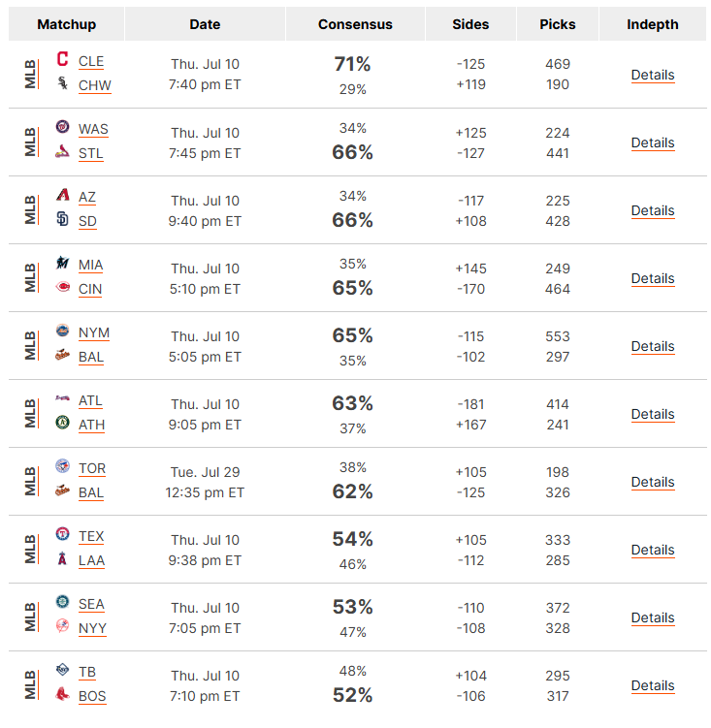Open Details for CLE vs CHW matchup
Viewport: 711px width, 728px height.
[653, 75]
